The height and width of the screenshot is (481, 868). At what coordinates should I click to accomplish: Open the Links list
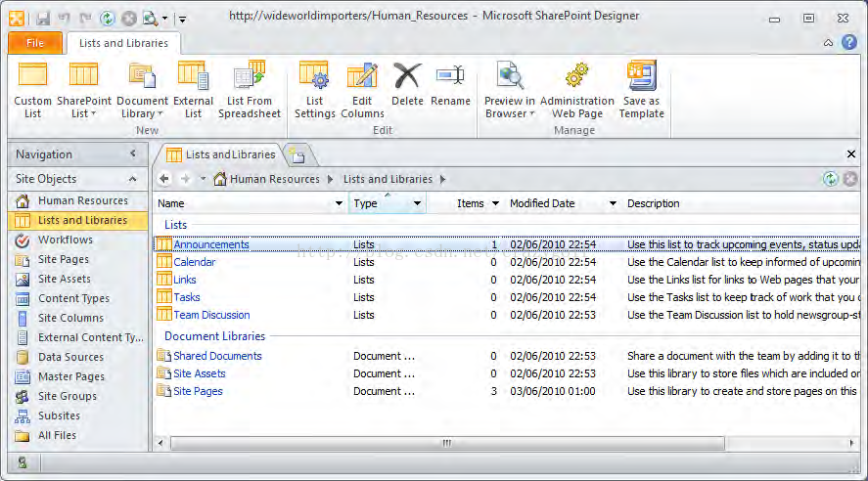185,280
